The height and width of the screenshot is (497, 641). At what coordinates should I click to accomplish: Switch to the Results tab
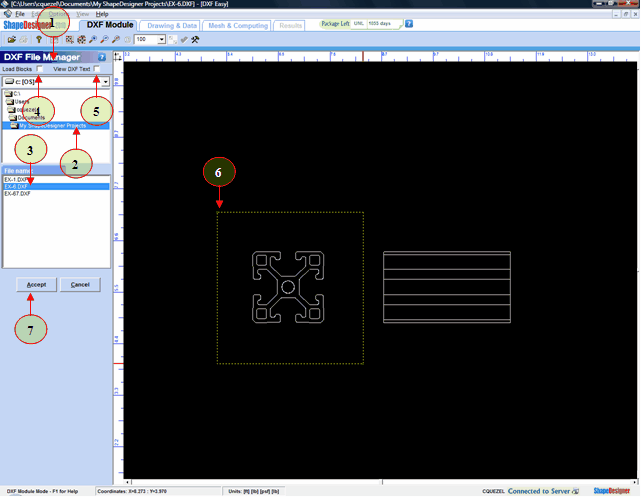click(x=291, y=26)
